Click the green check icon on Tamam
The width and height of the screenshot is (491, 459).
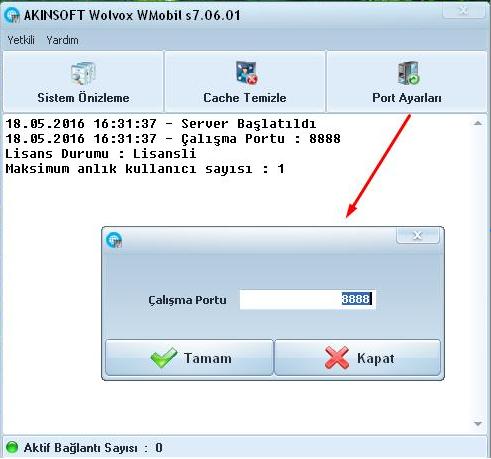click(x=164, y=358)
